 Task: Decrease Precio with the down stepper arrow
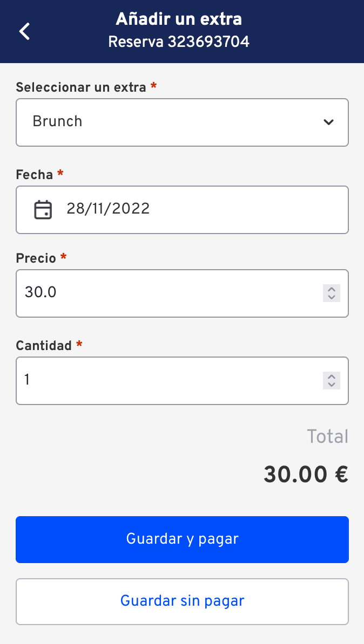click(332, 298)
